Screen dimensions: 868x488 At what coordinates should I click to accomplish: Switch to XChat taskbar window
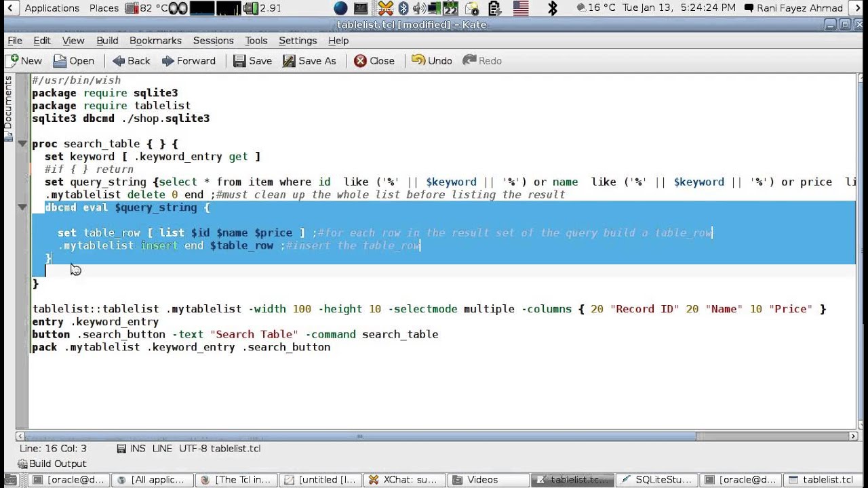pos(404,480)
